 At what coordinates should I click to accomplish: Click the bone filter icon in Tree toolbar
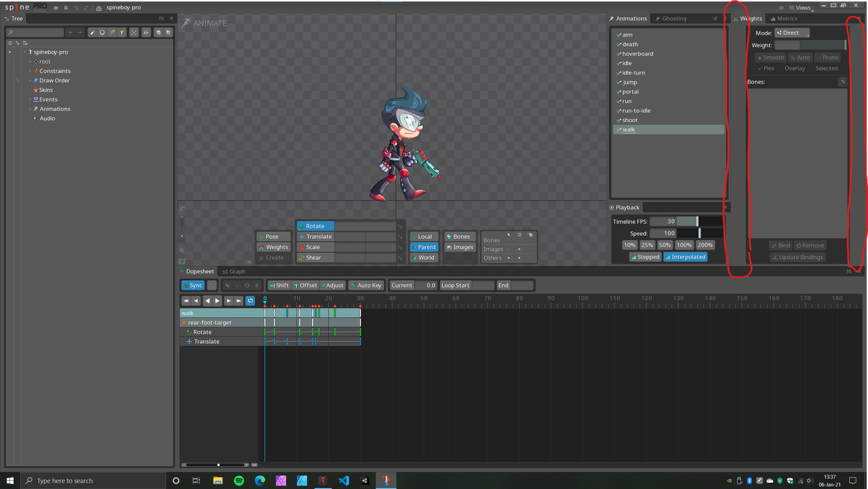(x=92, y=33)
